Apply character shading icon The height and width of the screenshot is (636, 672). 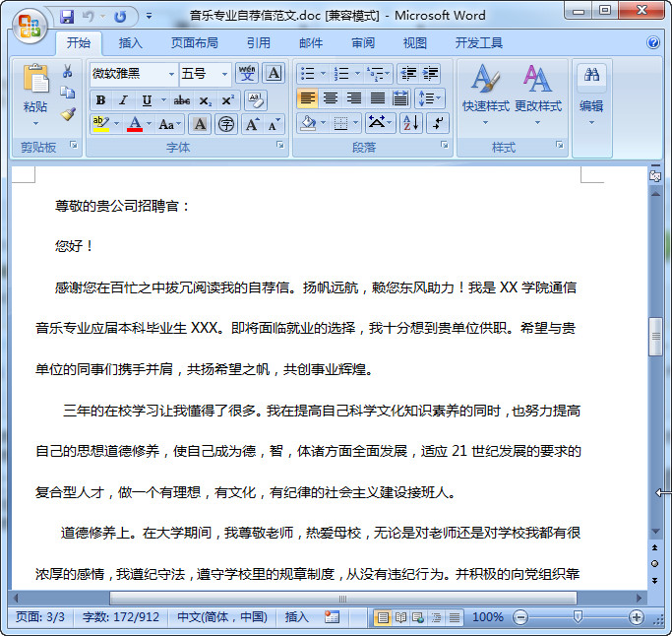click(x=200, y=124)
